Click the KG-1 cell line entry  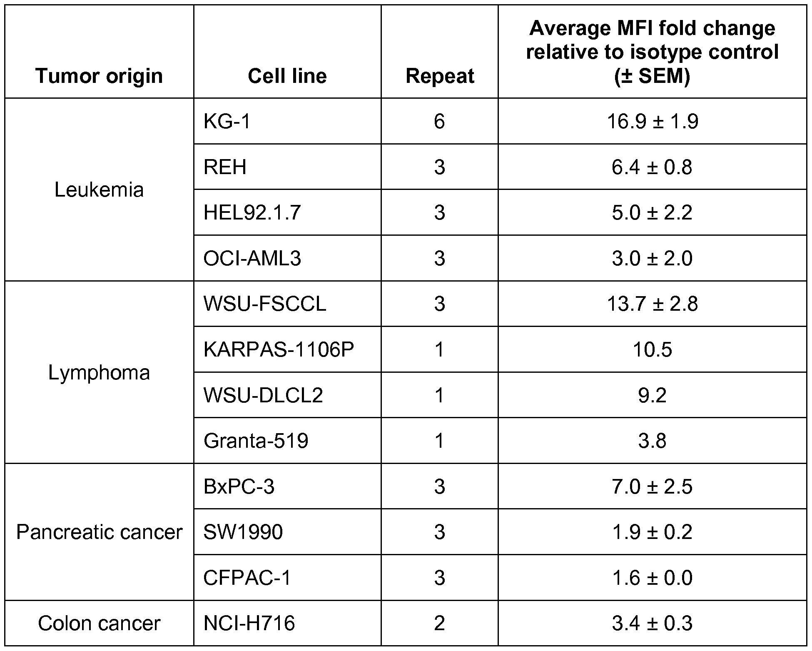pyautogui.click(x=227, y=122)
